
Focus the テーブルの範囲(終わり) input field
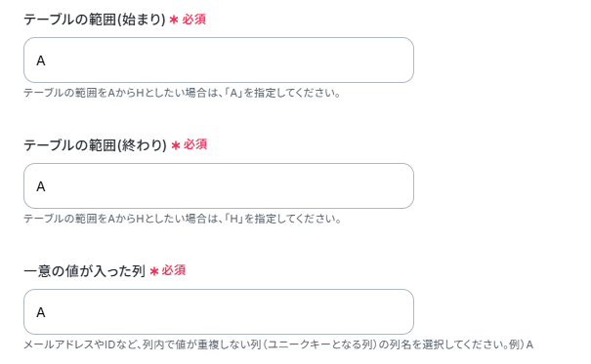pyautogui.click(x=219, y=186)
